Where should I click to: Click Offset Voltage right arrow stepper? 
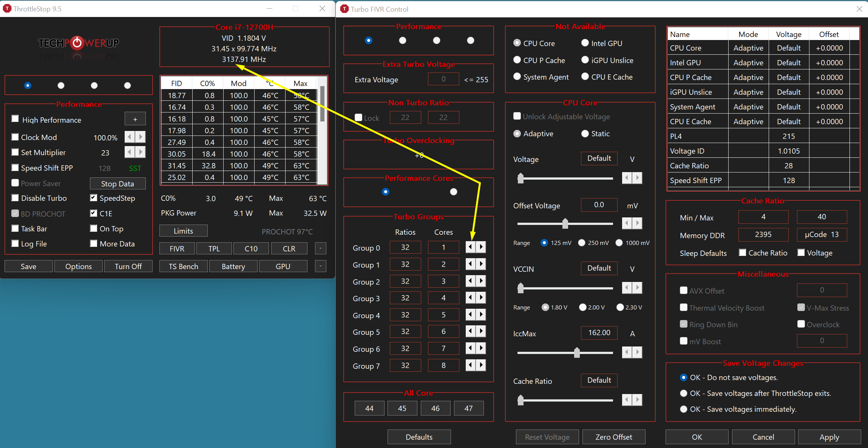click(x=637, y=223)
